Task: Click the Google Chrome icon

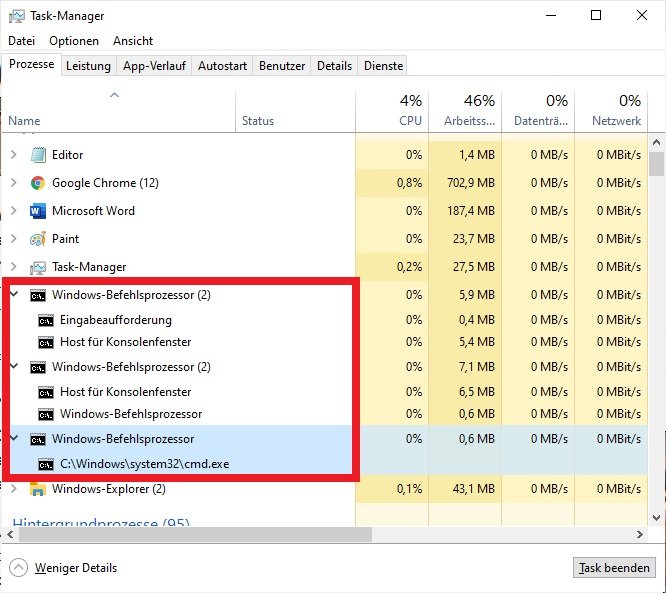Action: (x=38, y=183)
